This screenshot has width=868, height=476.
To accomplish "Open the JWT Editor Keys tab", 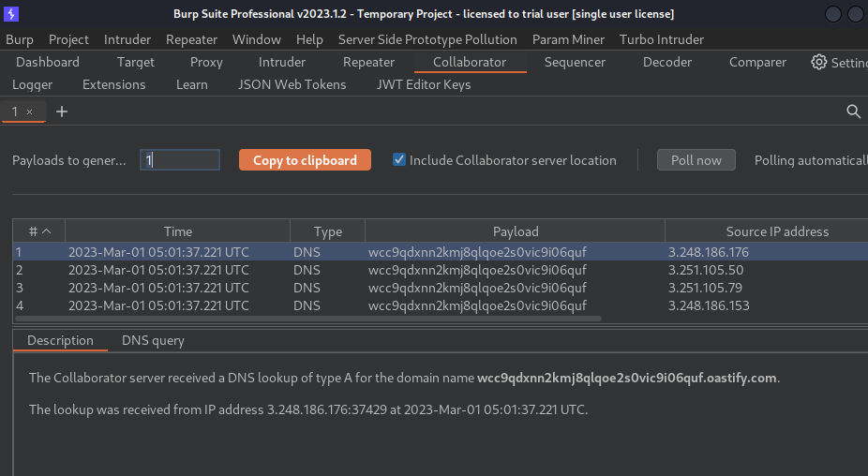I will tap(424, 84).
